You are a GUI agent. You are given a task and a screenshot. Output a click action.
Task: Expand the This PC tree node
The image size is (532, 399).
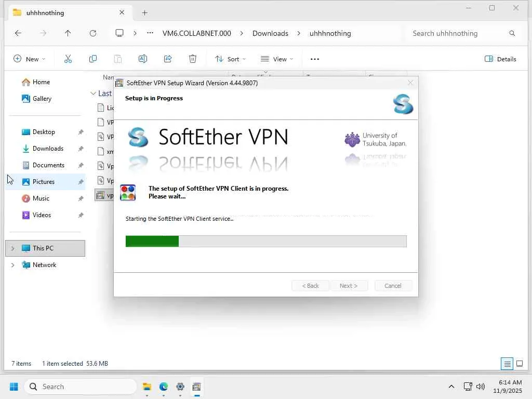(13, 248)
